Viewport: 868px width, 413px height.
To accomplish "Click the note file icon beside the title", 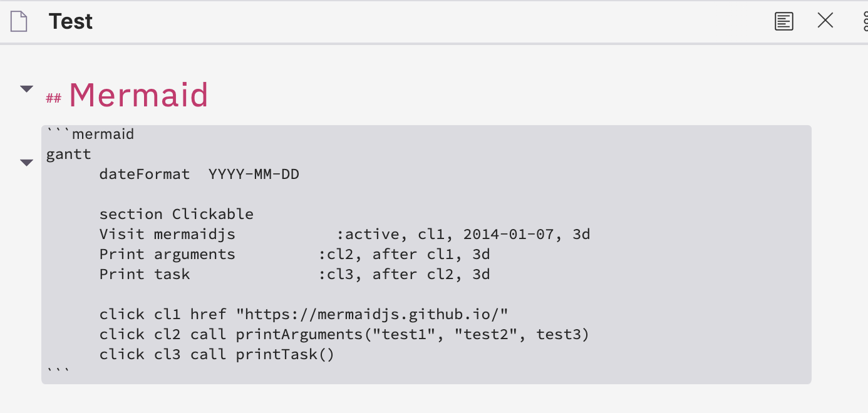I will coord(19,21).
